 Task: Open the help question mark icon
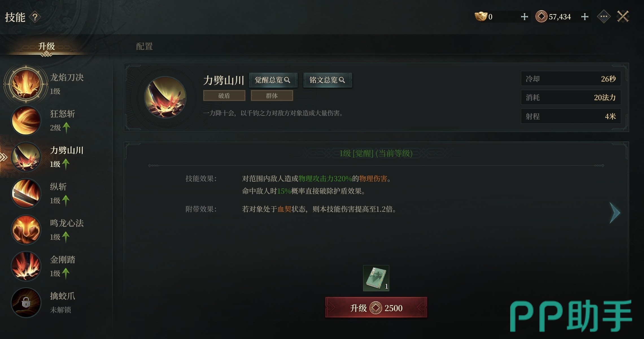coord(35,18)
